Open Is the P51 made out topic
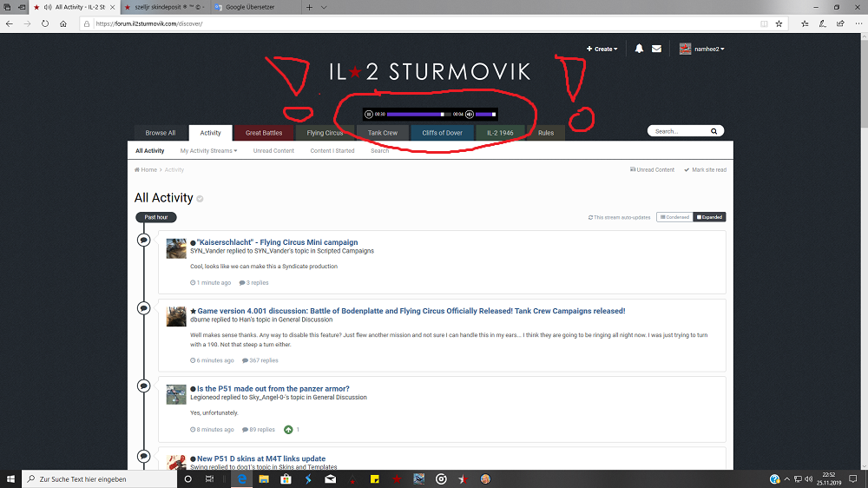The image size is (868, 488). click(273, 389)
